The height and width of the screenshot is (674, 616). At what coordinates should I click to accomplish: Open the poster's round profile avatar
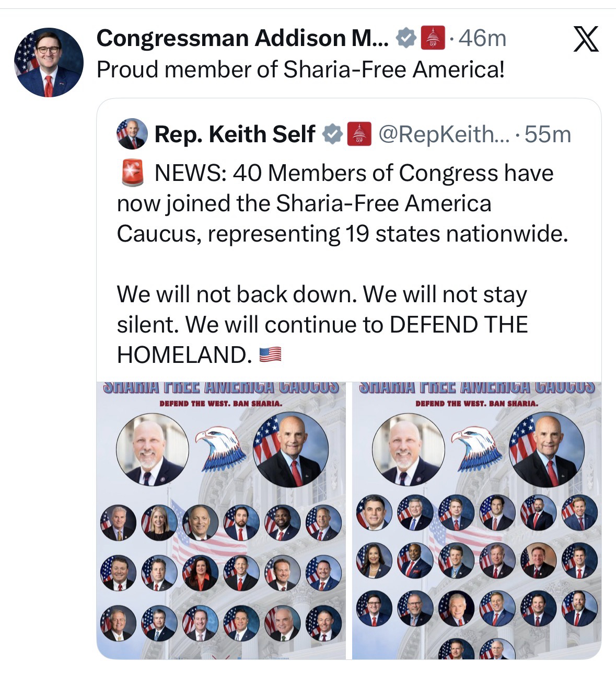coord(49,62)
